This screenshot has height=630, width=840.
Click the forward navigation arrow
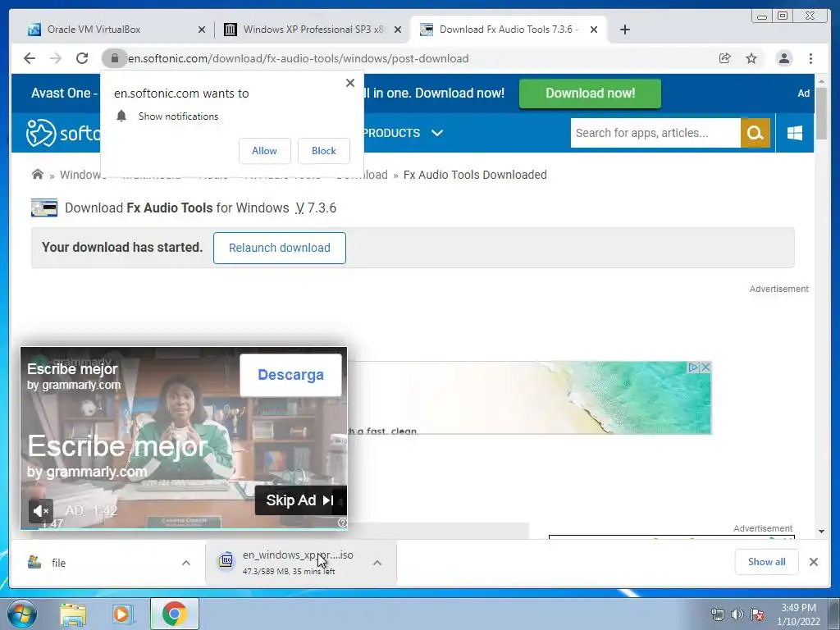[x=56, y=58]
